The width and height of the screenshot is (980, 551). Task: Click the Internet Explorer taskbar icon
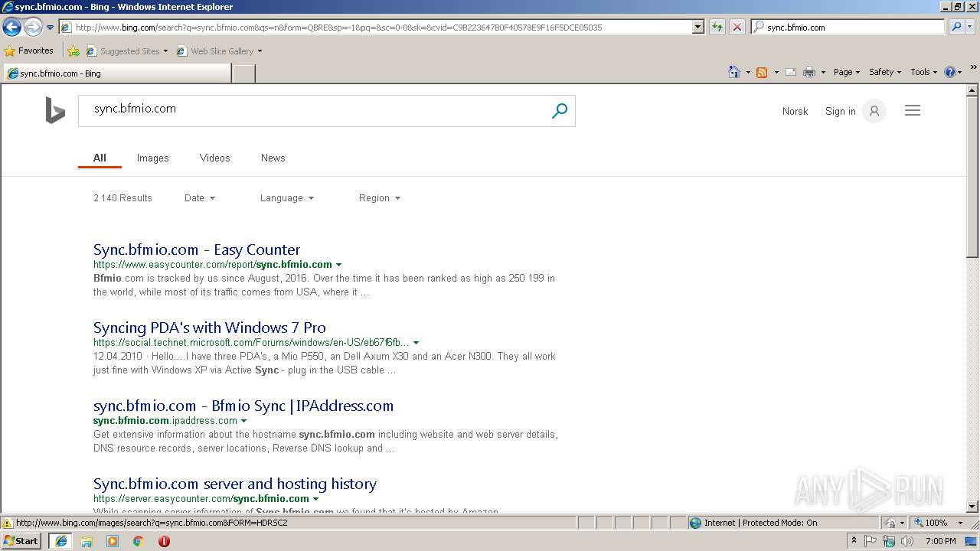point(60,541)
